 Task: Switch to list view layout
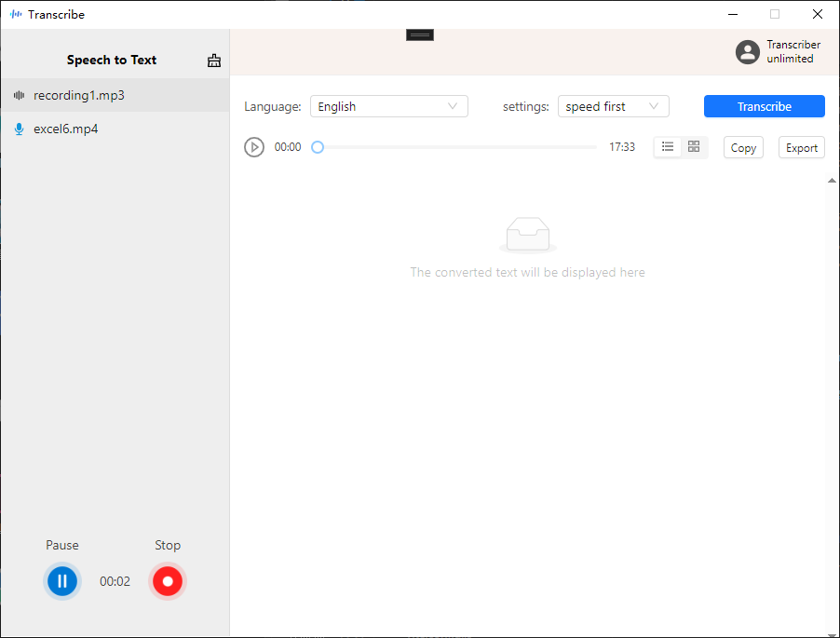tap(668, 147)
